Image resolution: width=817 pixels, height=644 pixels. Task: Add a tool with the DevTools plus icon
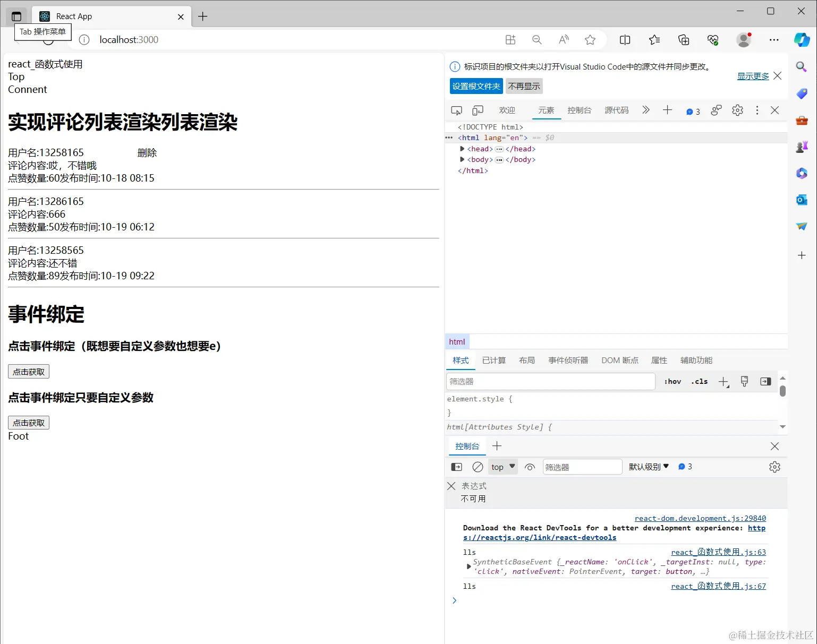(x=668, y=110)
